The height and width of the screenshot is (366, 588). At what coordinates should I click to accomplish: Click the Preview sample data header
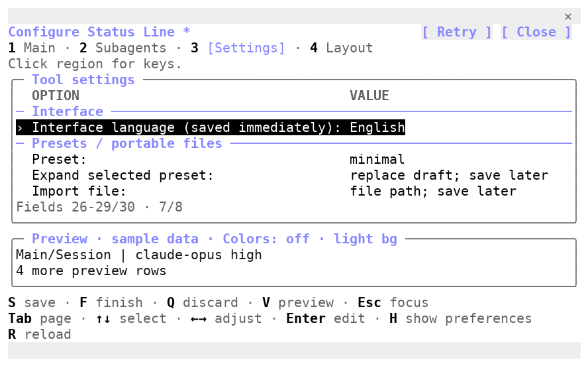tap(215, 239)
